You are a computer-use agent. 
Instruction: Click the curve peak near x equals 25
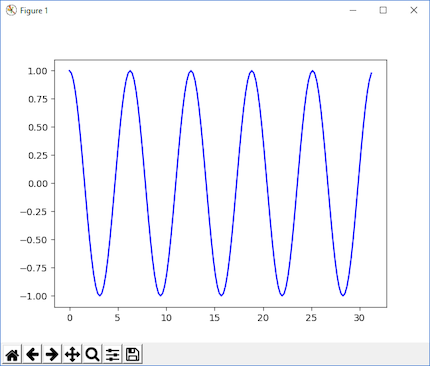(312, 71)
